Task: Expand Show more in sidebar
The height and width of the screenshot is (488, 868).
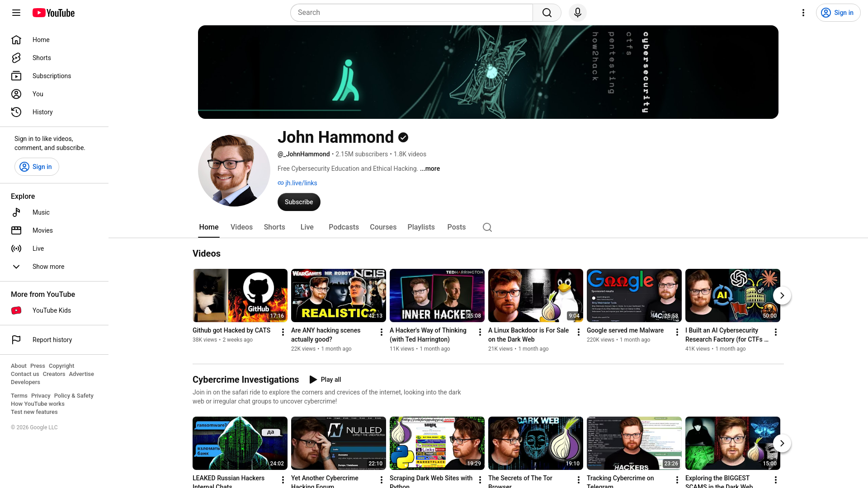Action: point(54,267)
